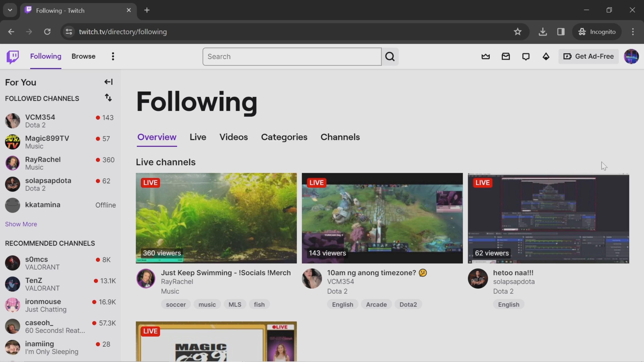The image size is (644, 362).
Task: Open Prime loot crown icon
Action: 486,57
